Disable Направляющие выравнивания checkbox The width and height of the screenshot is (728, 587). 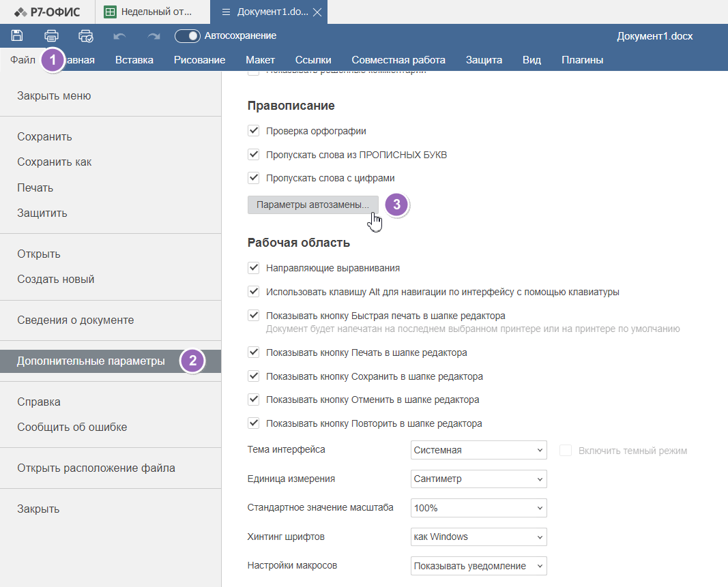tap(254, 268)
